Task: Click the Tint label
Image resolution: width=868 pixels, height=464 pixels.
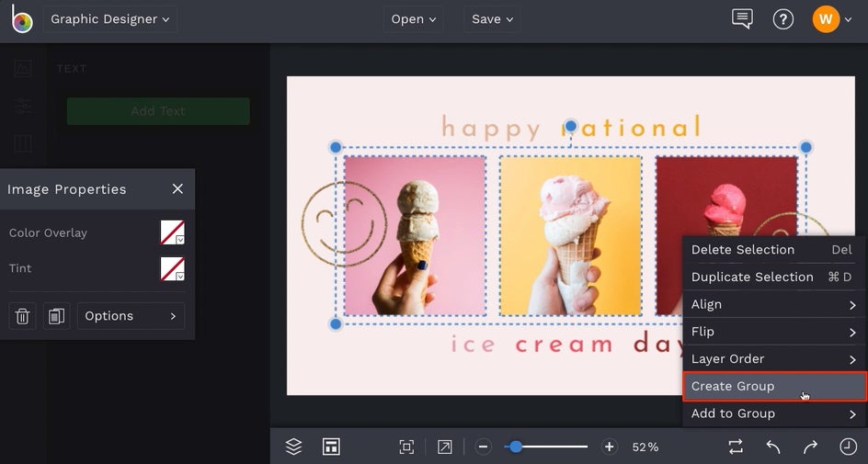Action: [20, 268]
